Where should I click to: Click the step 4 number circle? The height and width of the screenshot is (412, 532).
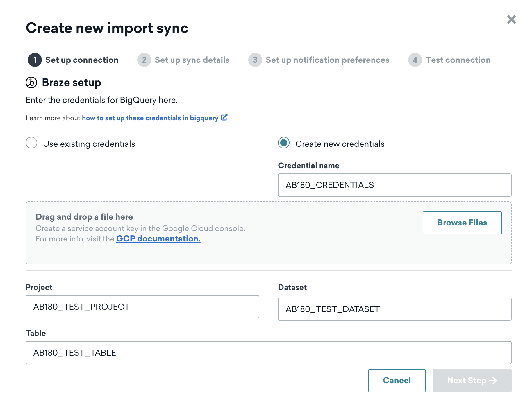coord(415,60)
